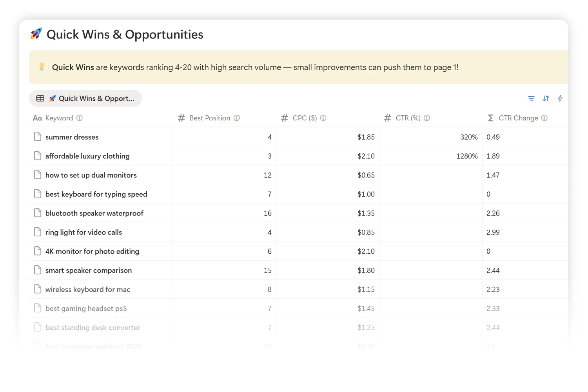Open best gaming headset ps5 entry

click(86, 309)
